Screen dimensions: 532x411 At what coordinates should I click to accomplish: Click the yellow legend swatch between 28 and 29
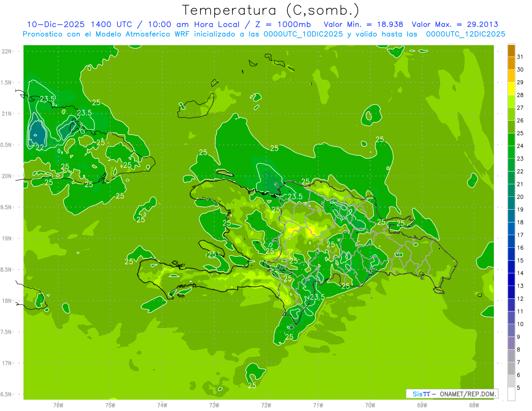pyautogui.click(x=511, y=89)
